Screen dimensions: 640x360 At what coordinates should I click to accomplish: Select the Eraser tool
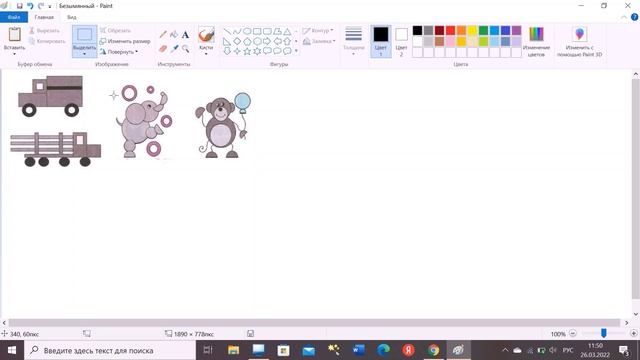click(163, 49)
